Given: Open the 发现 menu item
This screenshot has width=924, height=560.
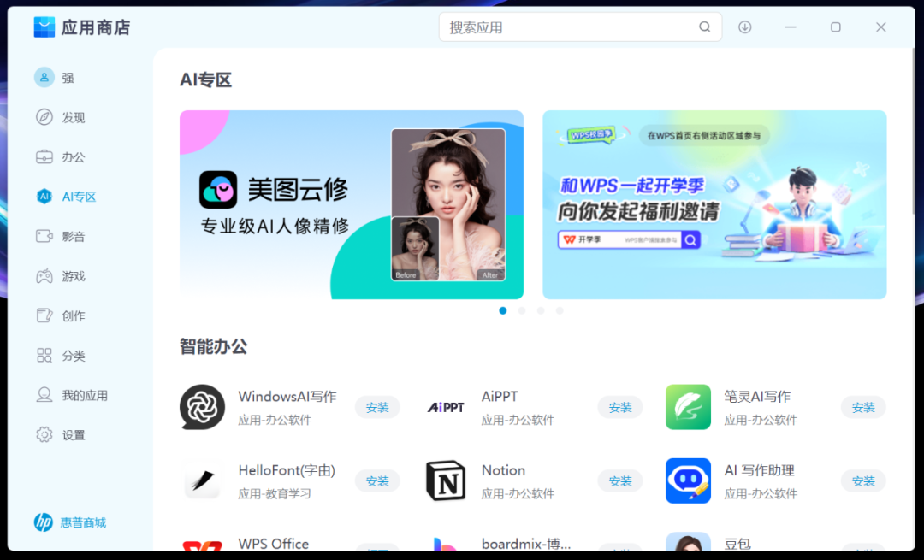Looking at the screenshot, I should (x=74, y=118).
